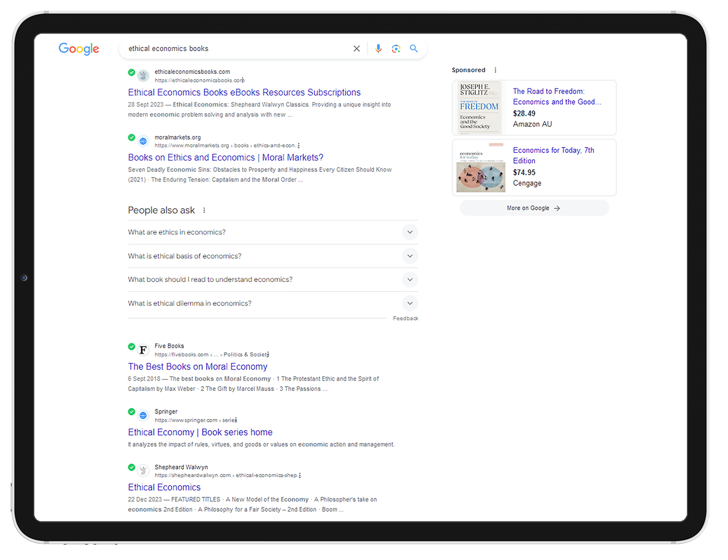Image resolution: width=728 pixels, height=560 pixels.
Task: Open 'Economics for Today, 7th Edition' product title
Action: point(553,156)
